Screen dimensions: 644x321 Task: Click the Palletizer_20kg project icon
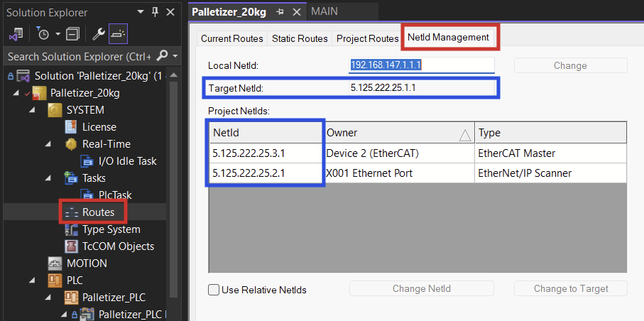pyautogui.click(x=38, y=93)
